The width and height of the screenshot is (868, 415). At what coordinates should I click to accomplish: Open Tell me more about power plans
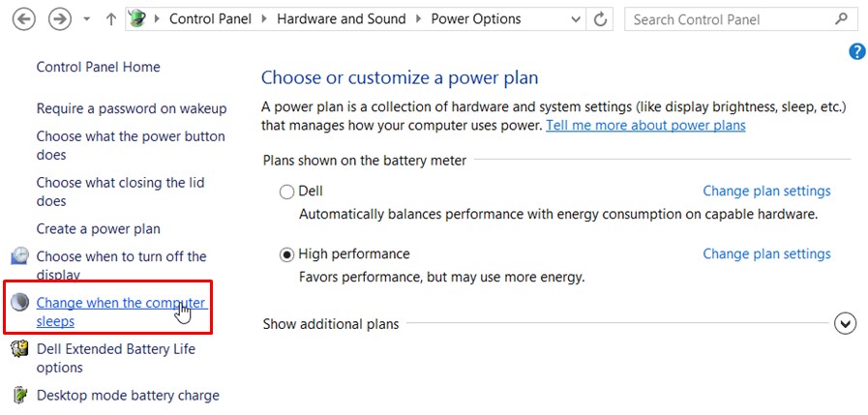pyautogui.click(x=645, y=126)
